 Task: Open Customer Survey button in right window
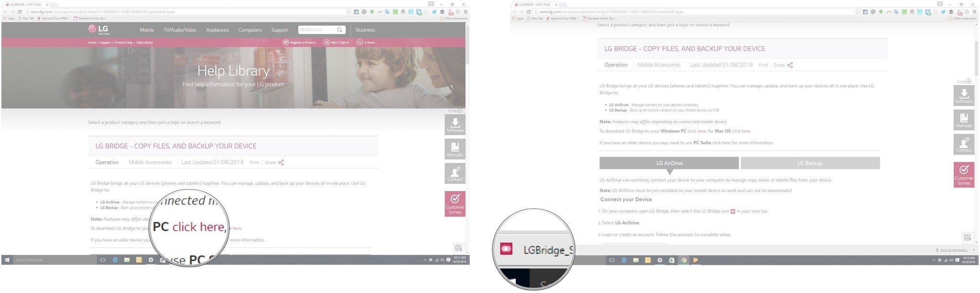964,175
